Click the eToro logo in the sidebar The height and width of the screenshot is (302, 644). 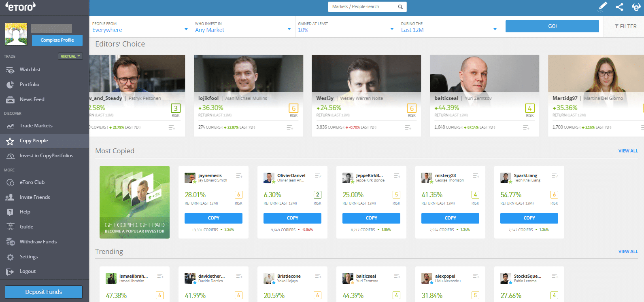click(20, 6)
